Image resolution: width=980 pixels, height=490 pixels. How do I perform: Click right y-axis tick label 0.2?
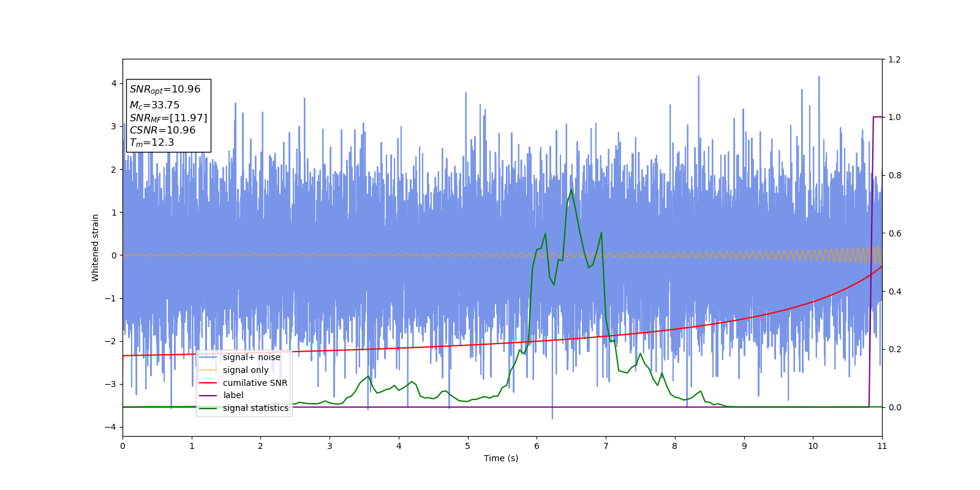(894, 349)
